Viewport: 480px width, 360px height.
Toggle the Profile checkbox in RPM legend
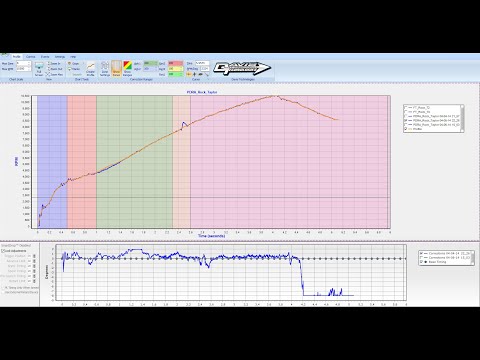tap(406, 129)
